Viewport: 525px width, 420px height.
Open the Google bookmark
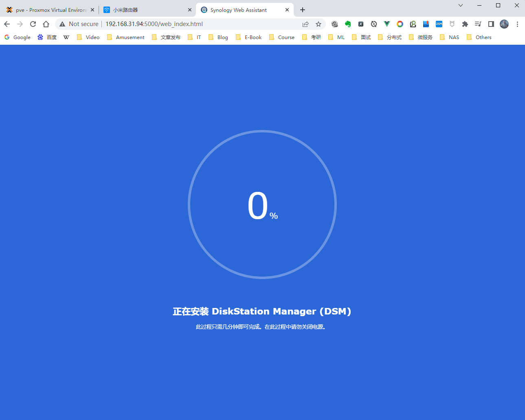coord(18,37)
